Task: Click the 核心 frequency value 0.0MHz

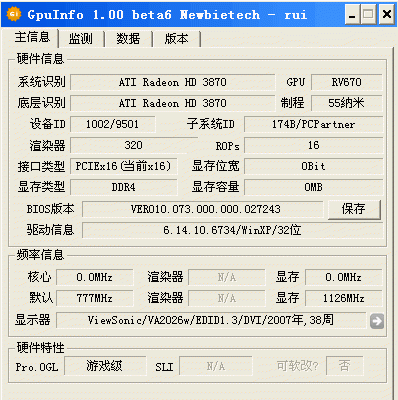Action: (95, 277)
